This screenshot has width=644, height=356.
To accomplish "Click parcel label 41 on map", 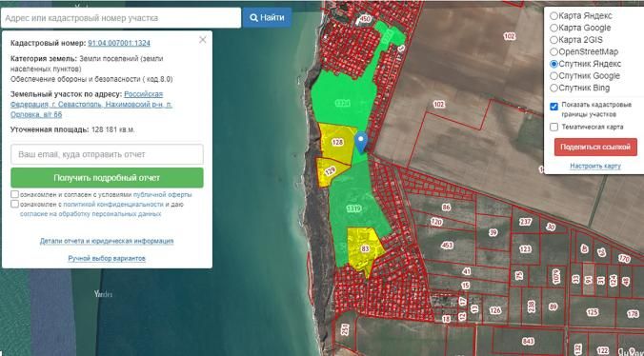I will pos(466,271).
